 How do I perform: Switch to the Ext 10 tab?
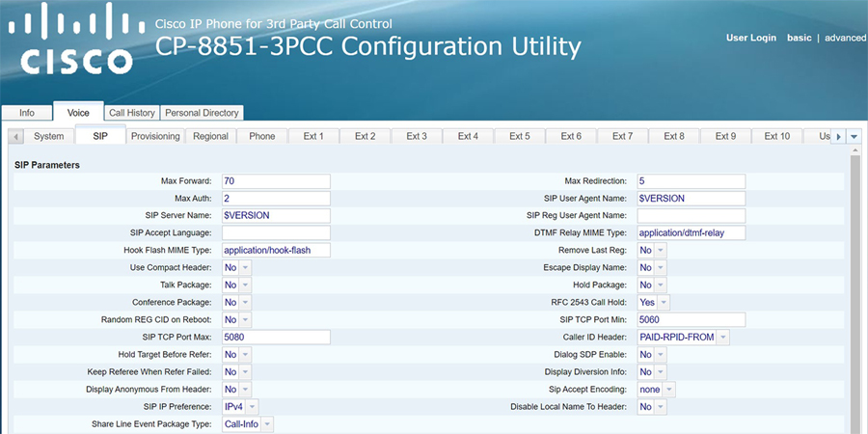pos(776,136)
